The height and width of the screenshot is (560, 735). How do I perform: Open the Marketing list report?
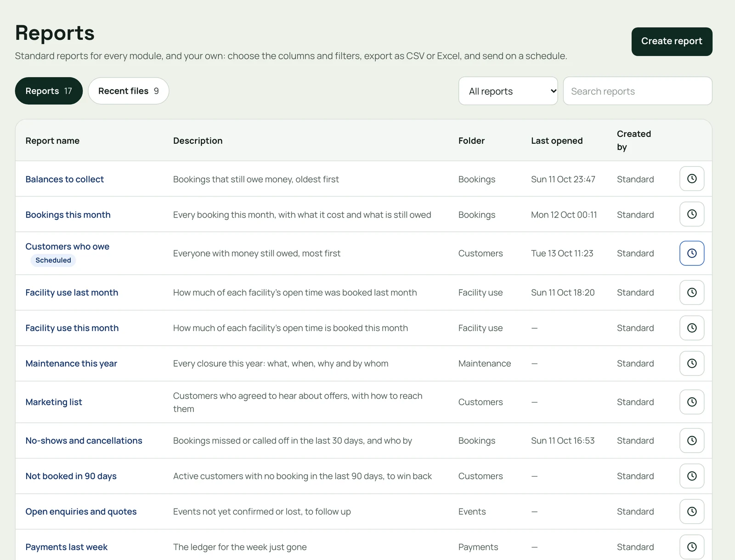point(54,402)
